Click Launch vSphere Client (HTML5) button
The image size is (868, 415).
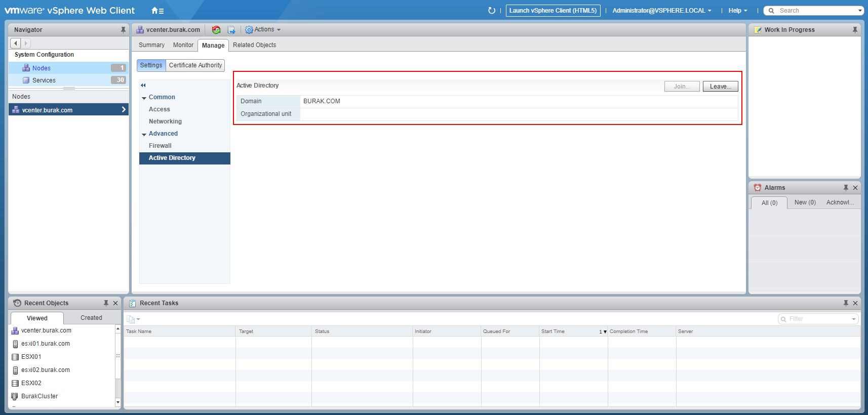pyautogui.click(x=553, y=10)
